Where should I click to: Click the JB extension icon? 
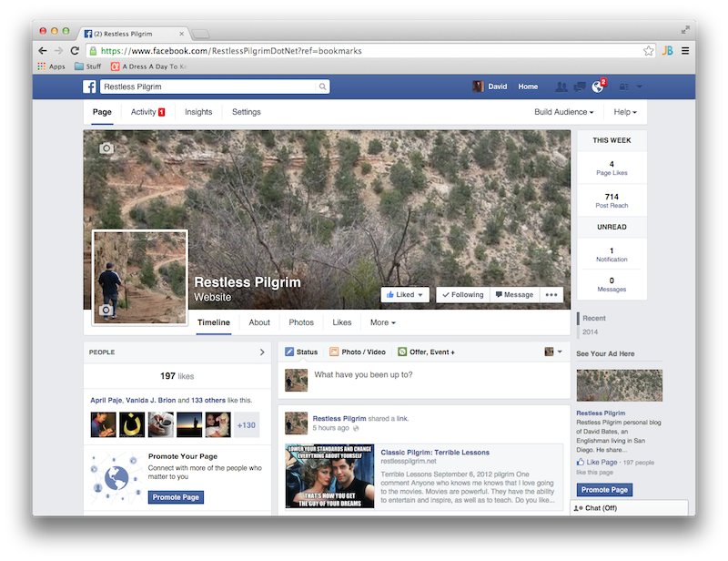pyautogui.click(x=668, y=51)
